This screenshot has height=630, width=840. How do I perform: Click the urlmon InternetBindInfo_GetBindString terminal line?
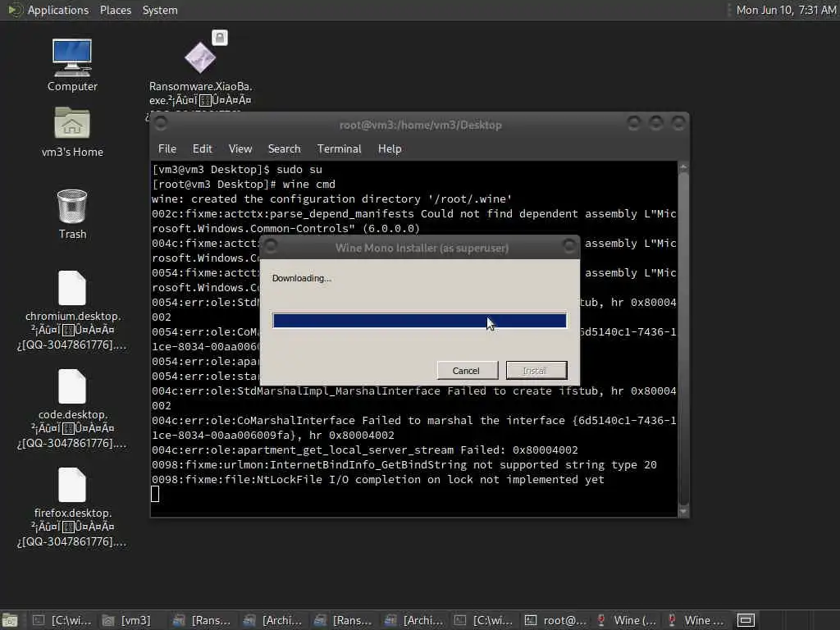(404, 464)
